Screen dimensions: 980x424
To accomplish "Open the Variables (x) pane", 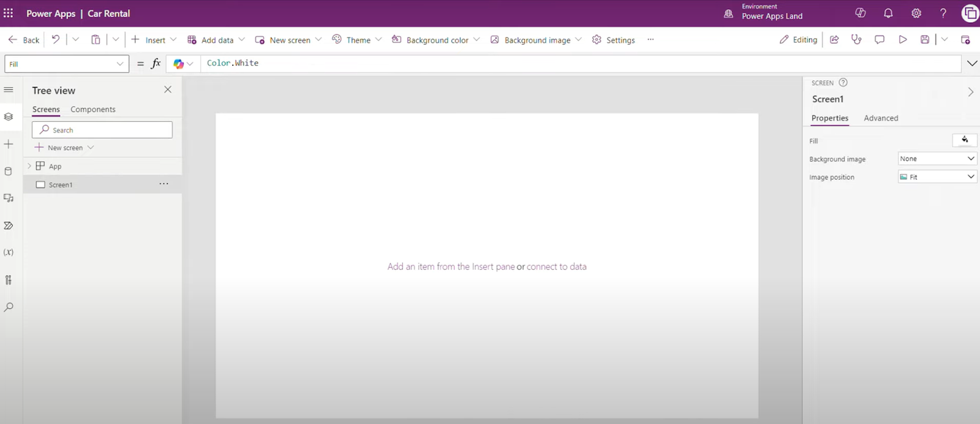I will (x=9, y=252).
